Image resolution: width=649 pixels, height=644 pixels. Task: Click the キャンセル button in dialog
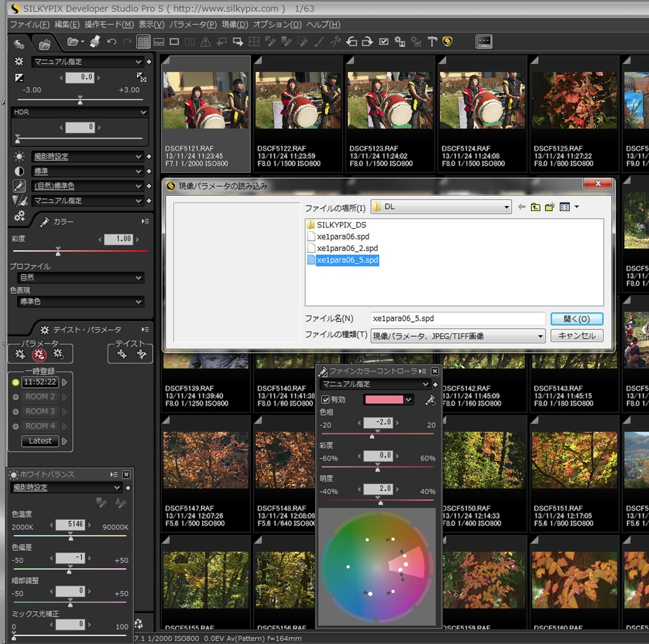(x=576, y=336)
